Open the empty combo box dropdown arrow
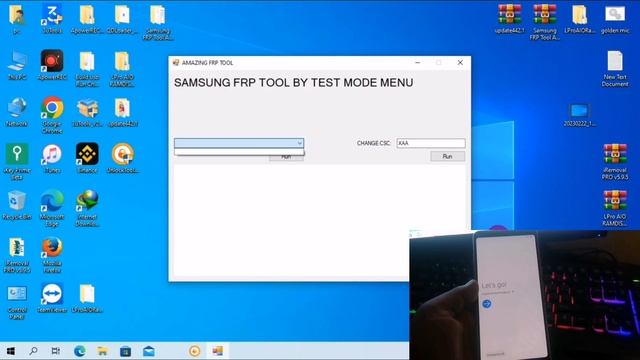 coord(300,143)
